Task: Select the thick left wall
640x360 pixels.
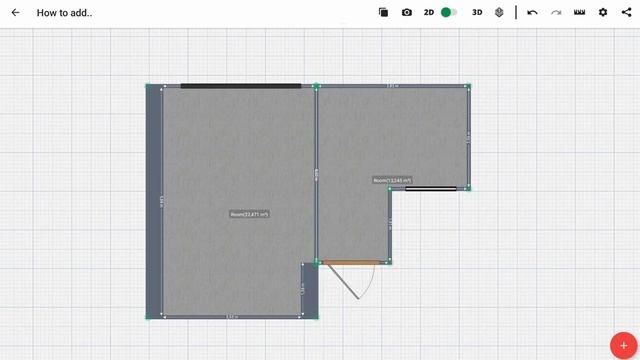Action: pos(154,201)
